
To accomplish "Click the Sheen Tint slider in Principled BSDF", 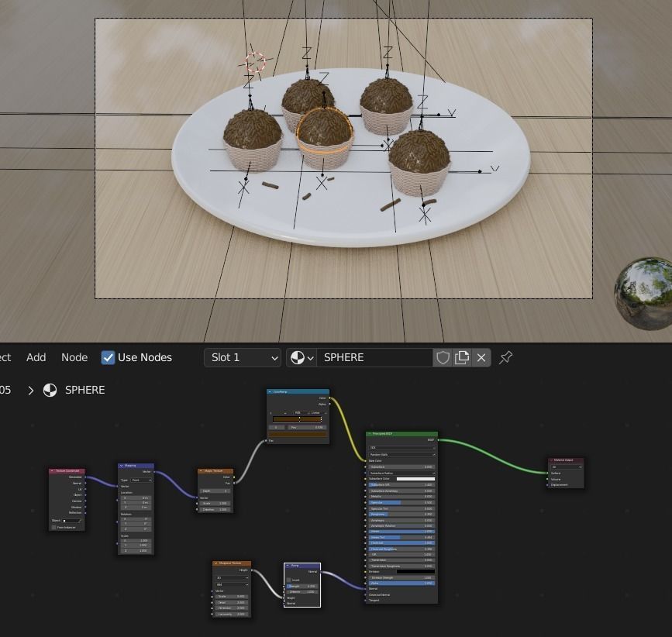I will click(x=402, y=537).
